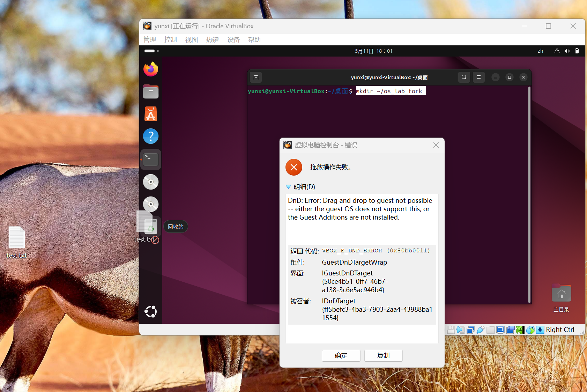
Task: Click VirtualBox USB devices status icon
Action: 480,330
